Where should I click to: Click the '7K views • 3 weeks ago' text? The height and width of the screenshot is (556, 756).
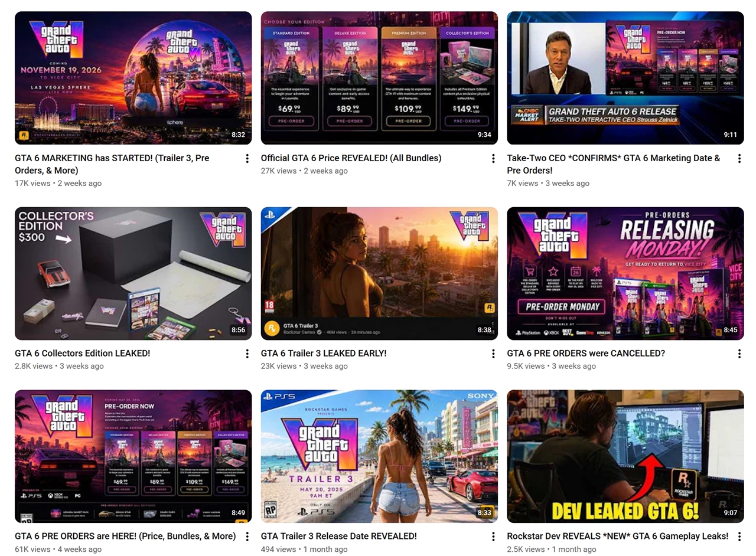548,183
